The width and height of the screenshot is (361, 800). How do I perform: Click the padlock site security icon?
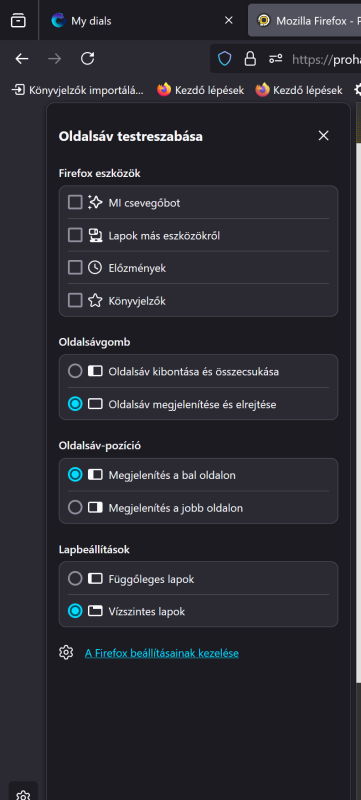pos(250,59)
